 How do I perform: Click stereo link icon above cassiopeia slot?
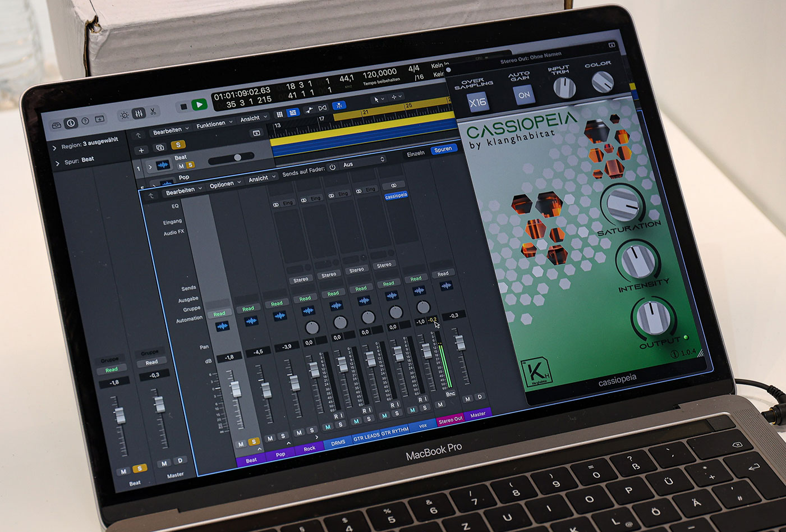[x=393, y=185]
